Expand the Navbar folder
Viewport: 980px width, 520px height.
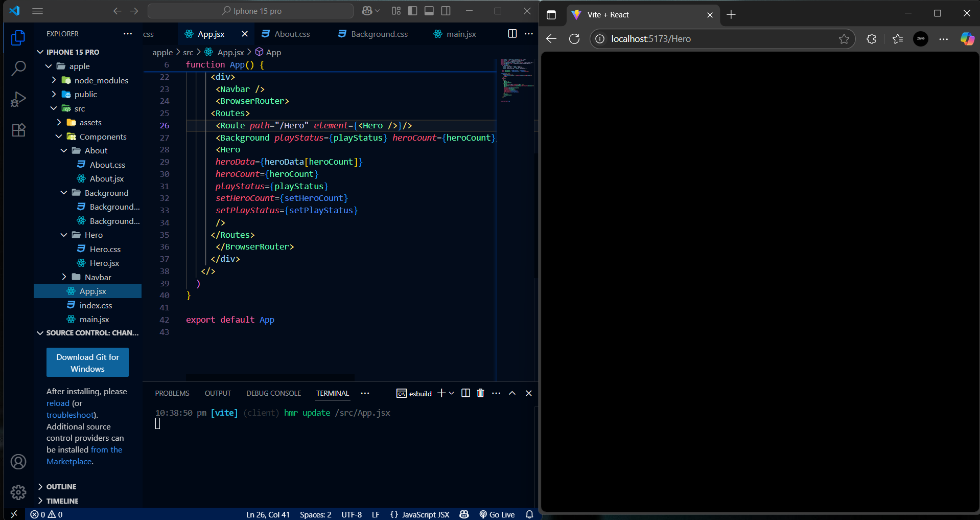click(98, 277)
